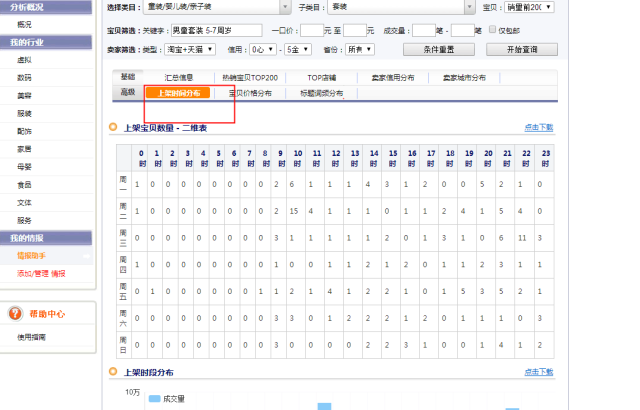Toggle the 仅包邮 checkbox
Screen dimensions: 640x410
click(x=492, y=29)
